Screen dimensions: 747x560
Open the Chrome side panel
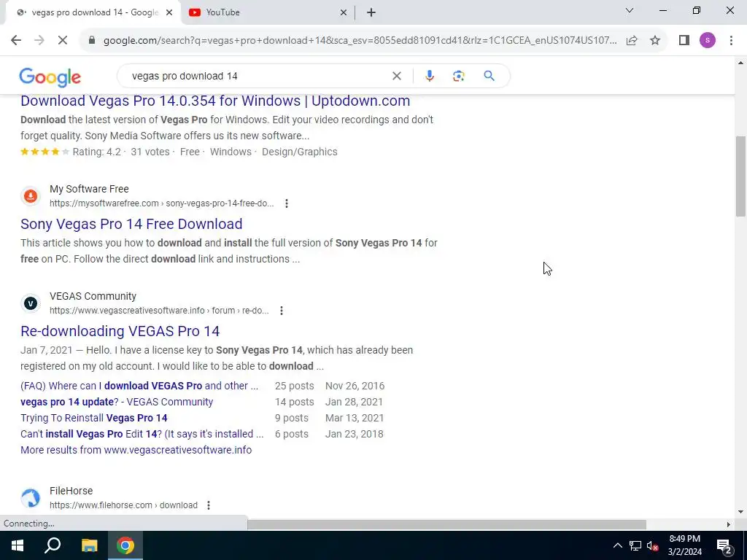point(684,40)
